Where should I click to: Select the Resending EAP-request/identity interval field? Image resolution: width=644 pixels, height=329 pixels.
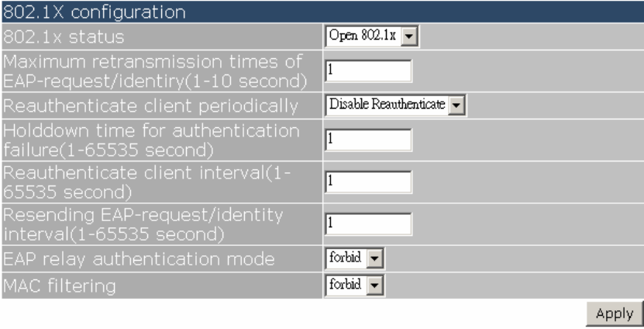(x=368, y=223)
